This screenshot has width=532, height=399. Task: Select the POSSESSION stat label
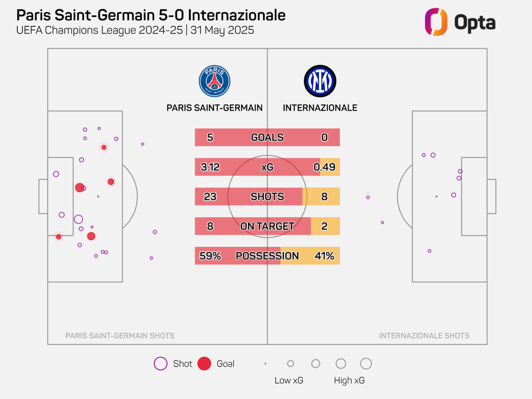coord(267,256)
